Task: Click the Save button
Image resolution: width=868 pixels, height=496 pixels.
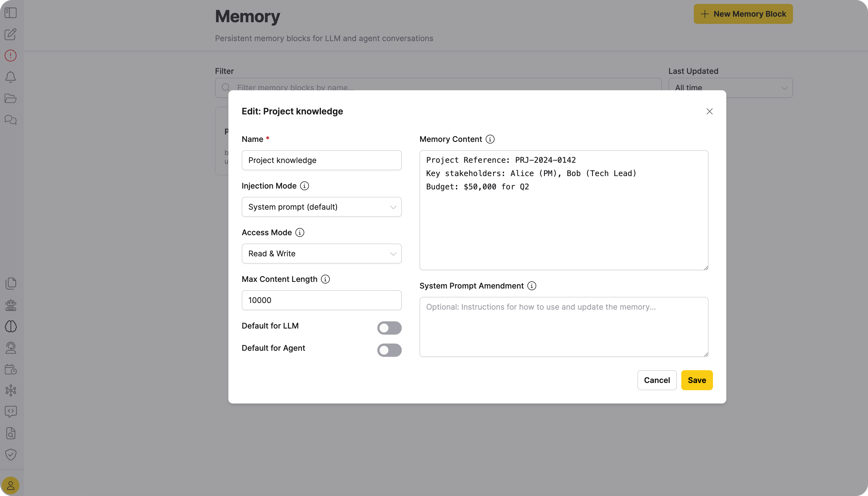Action: point(697,380)
